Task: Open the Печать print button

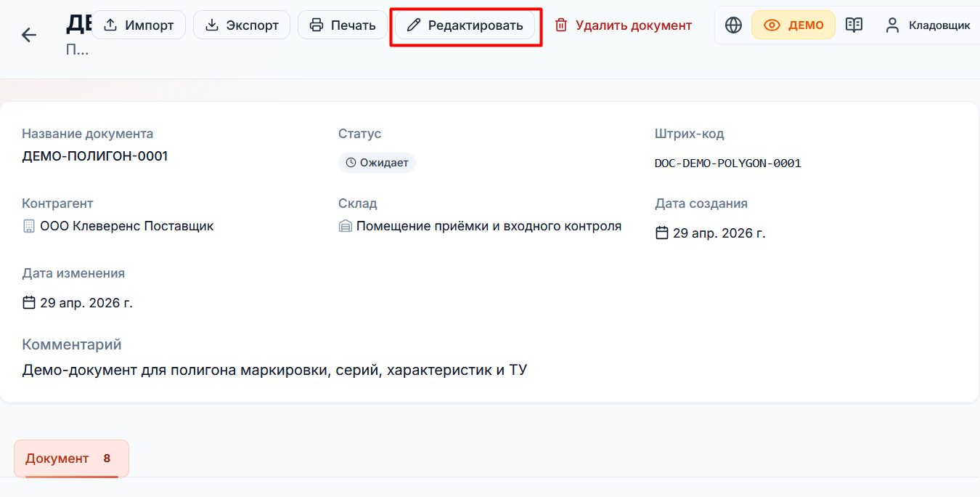Action: coord(343,25)
